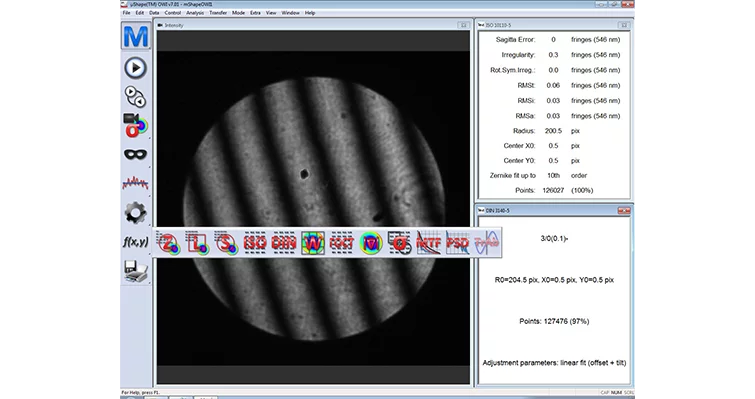Open the Control menu
Viewport: 755px width, 399px height.
(x=172, y=13)
